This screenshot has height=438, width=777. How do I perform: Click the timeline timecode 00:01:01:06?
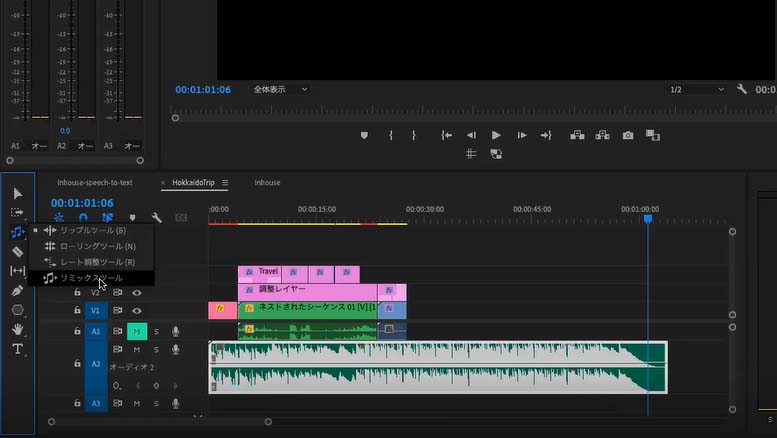point(82,203)
